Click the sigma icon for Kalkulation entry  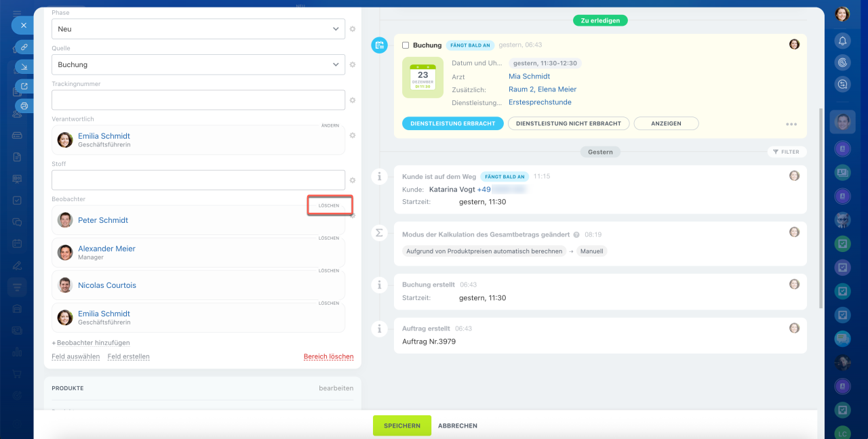pos(379,232)
